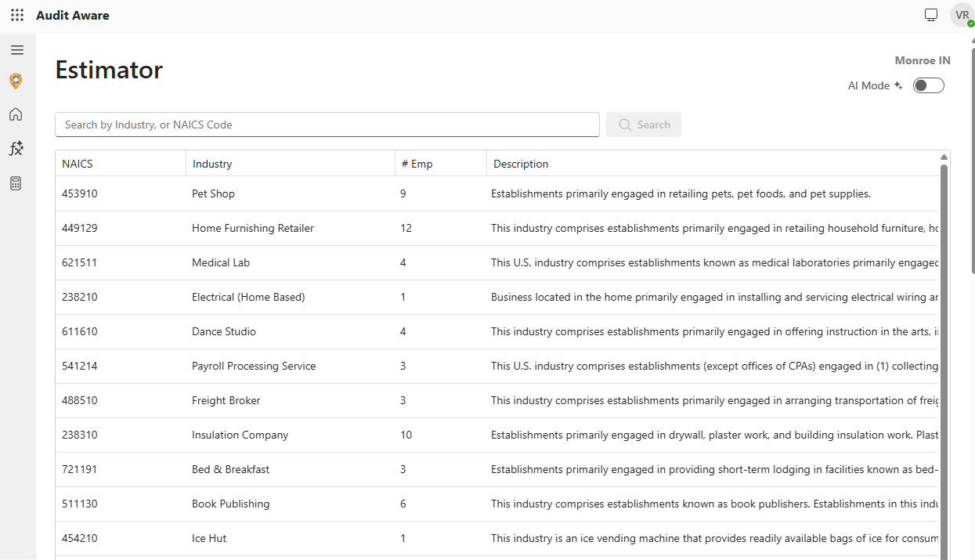Select the Pet Shop row

(x=497, y=193)
